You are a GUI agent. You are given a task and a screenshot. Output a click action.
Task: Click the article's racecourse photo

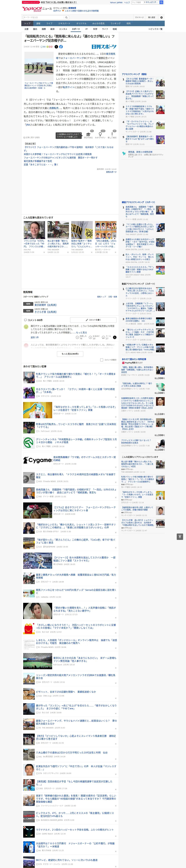tap(39, 66)
